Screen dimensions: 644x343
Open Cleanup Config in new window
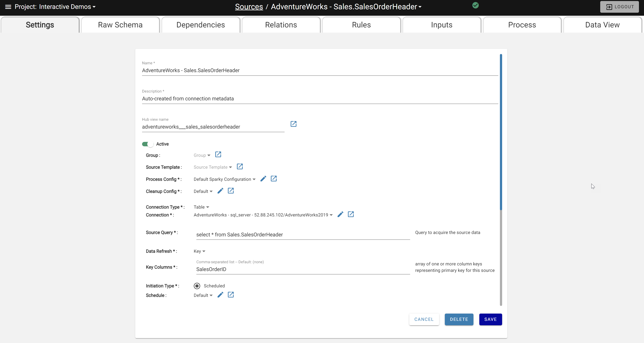(x=230, y=191)
